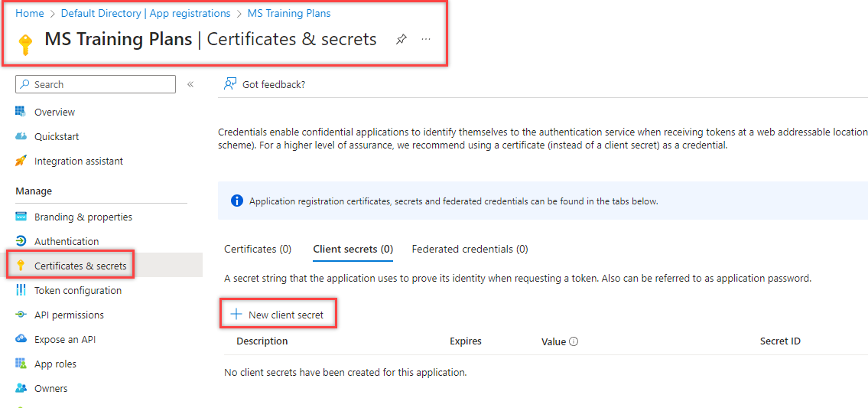Image resolution: width=868 pixels, height=408 pixels.
Task: Open the ellipsis more options menu
Action: [x=426, y=39]
